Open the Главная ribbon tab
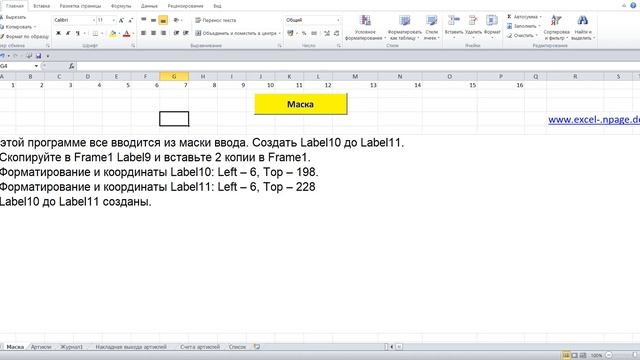 [x=15, y=6]
